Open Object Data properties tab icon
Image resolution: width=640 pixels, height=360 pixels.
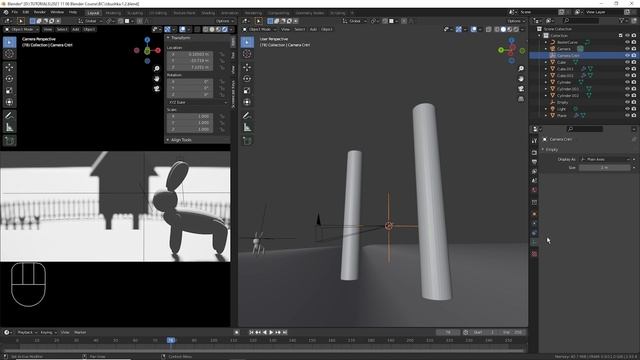pos(534,243)
